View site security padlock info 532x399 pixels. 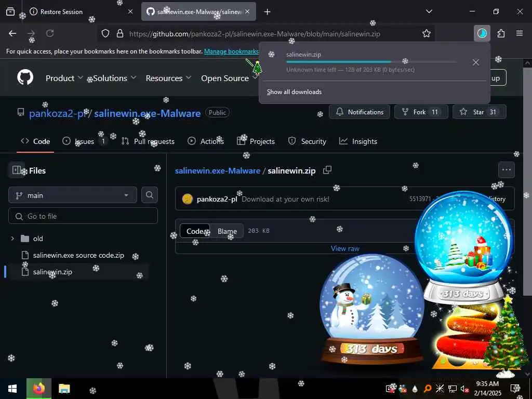pyautogui.click(x=120, y=34)
